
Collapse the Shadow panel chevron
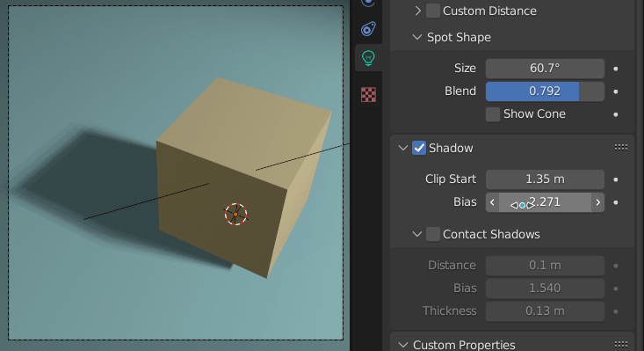click(x=403, y=148)
